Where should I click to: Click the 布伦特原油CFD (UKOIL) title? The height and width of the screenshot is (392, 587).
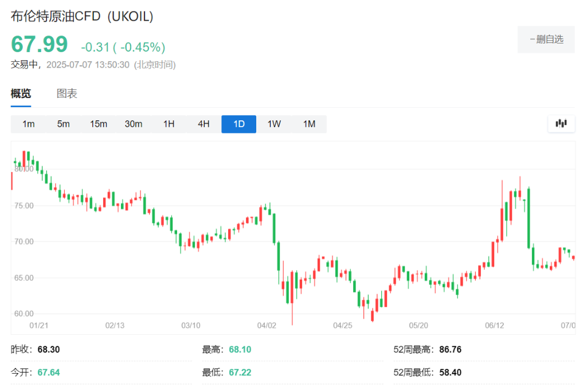click(82, 17)
